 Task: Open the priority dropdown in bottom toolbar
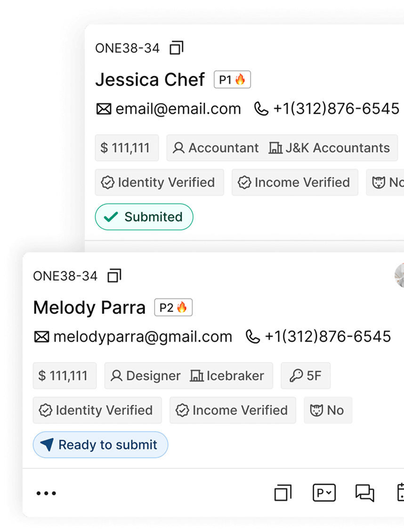click(x=324, y=493)
